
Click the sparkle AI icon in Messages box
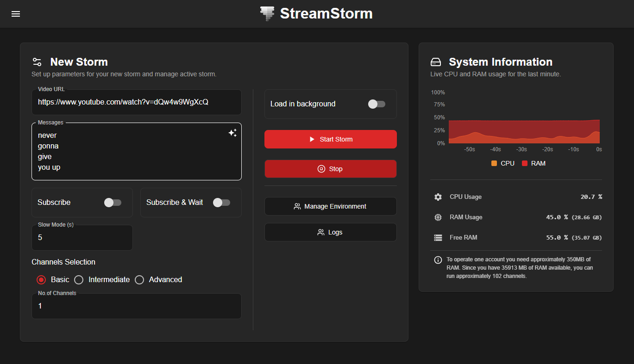232,133
